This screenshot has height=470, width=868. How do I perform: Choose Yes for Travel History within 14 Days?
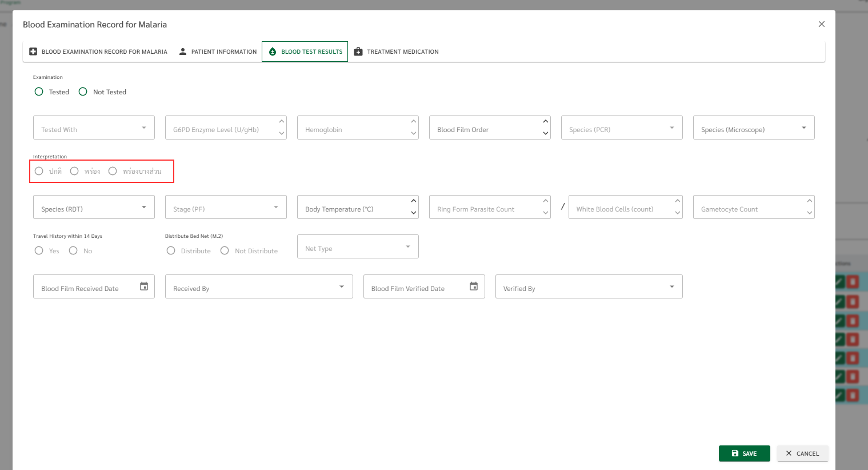tap(39, 250)
